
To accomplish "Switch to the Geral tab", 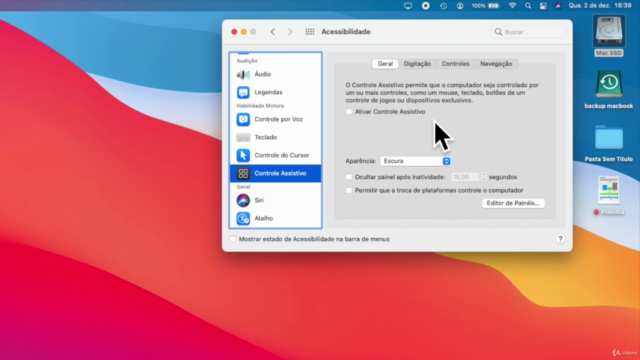I will pos(385,64).
